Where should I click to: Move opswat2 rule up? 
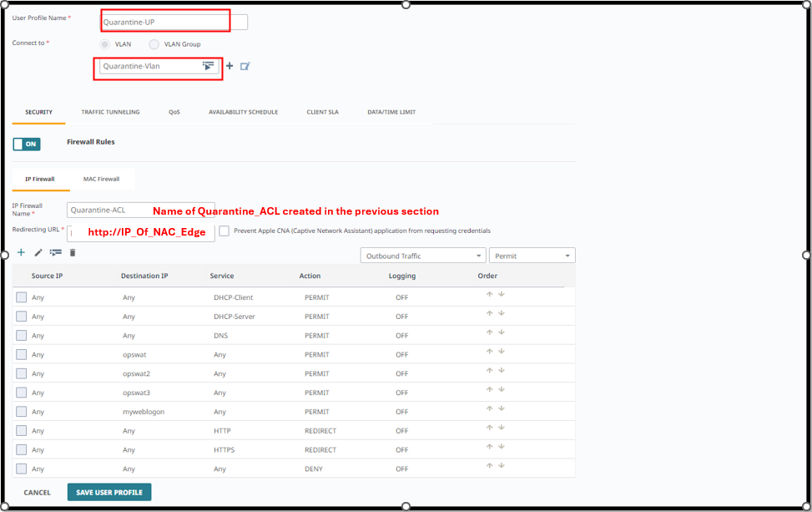(489, 371)
